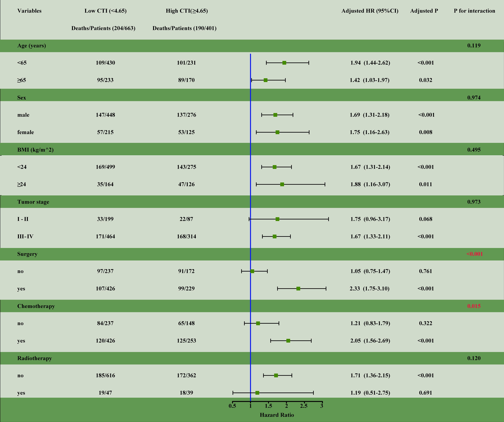Select the "I - II" stage row label
The image size is (504, 422).
click(x=23, y=219)
